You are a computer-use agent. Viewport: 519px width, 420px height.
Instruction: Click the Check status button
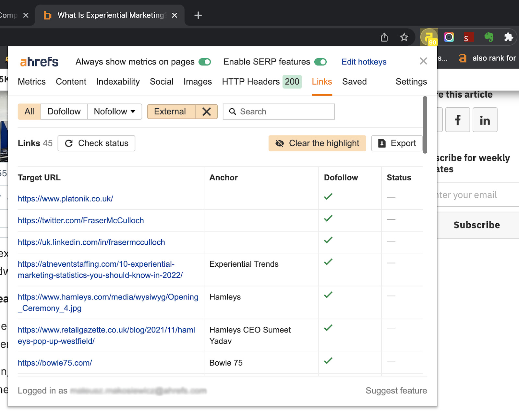pos(96,143)
